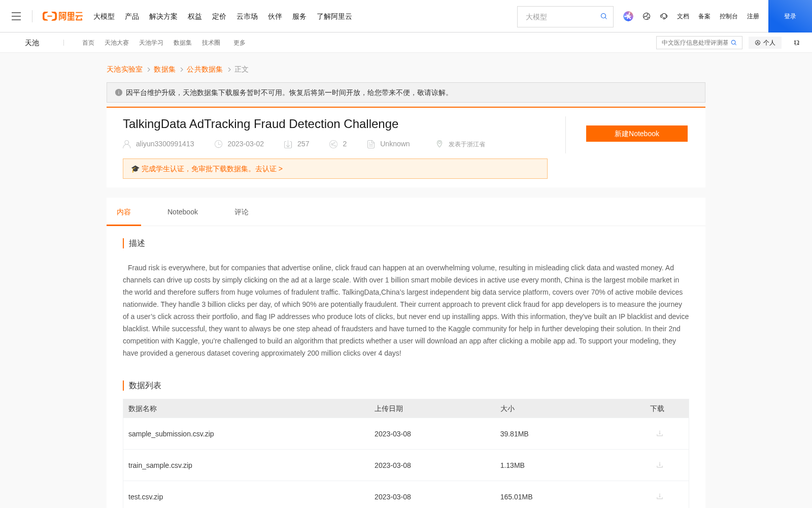
Task: Open the headset customer support icon
Action: 664,16
